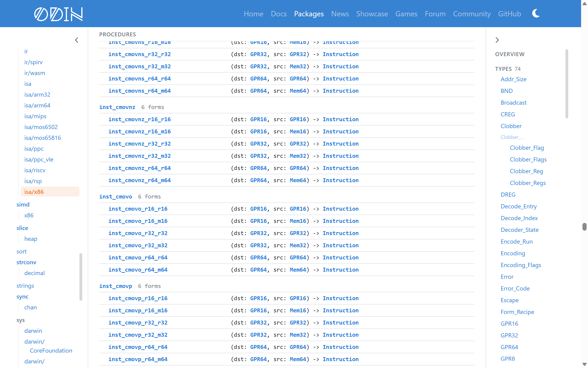Viewport: 588px width, 368px height.
Task: Select isa/x86 in the package sidebar
Action: [x=50, y=192]
